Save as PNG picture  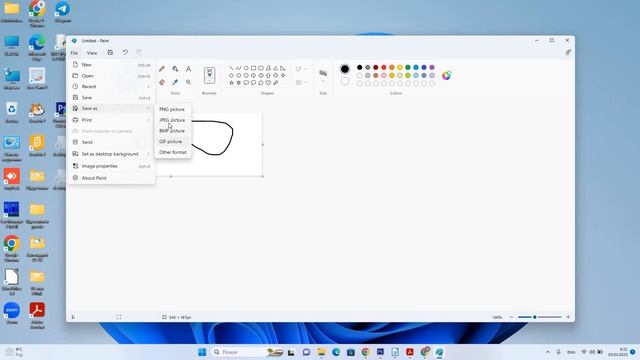click(173, 109)
